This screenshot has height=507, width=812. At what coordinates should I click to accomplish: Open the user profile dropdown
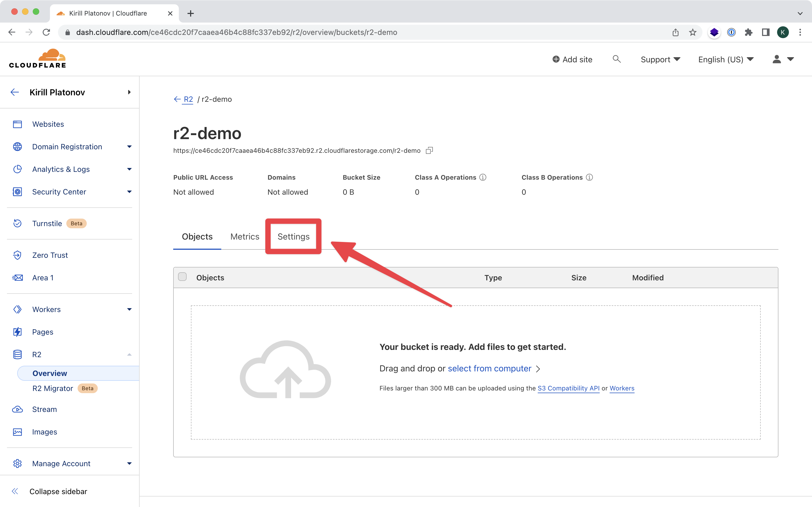pos(783,59)
